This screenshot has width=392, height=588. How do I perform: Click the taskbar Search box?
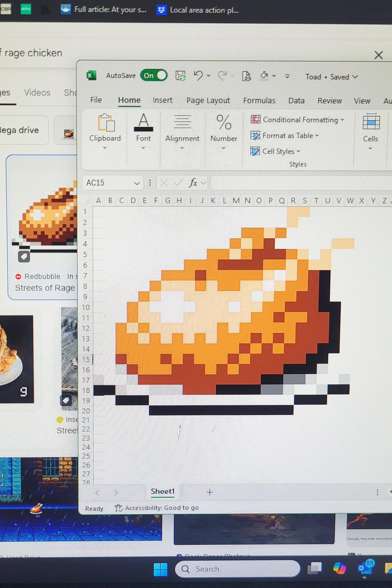point(237,569)
